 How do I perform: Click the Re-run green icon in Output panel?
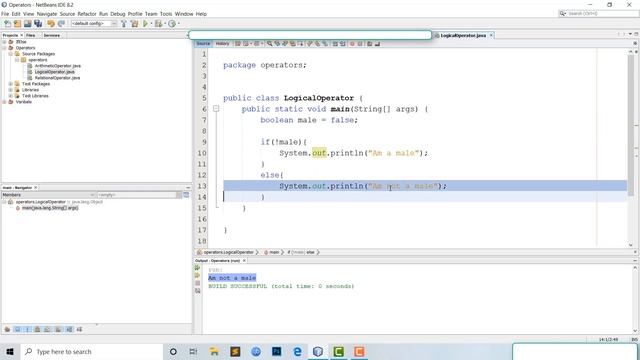click(198, 268)
